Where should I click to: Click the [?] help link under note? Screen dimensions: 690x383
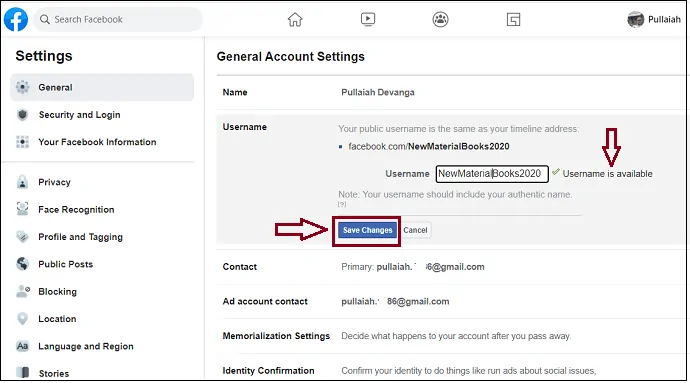tap(342, 204)
